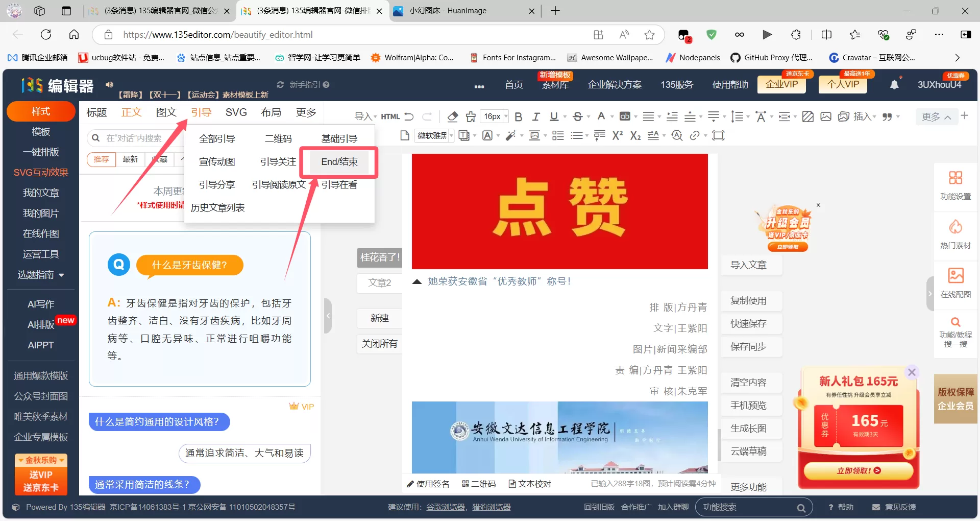Click the 功能搜索 input field
Screen dimensions: 980x521
tap(750, 507)
